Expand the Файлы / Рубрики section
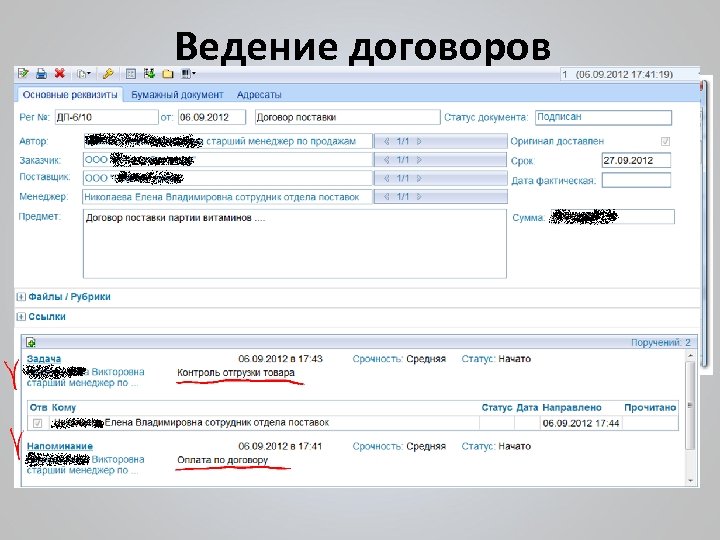Screen dimensions: 720x540 (21, 297)
